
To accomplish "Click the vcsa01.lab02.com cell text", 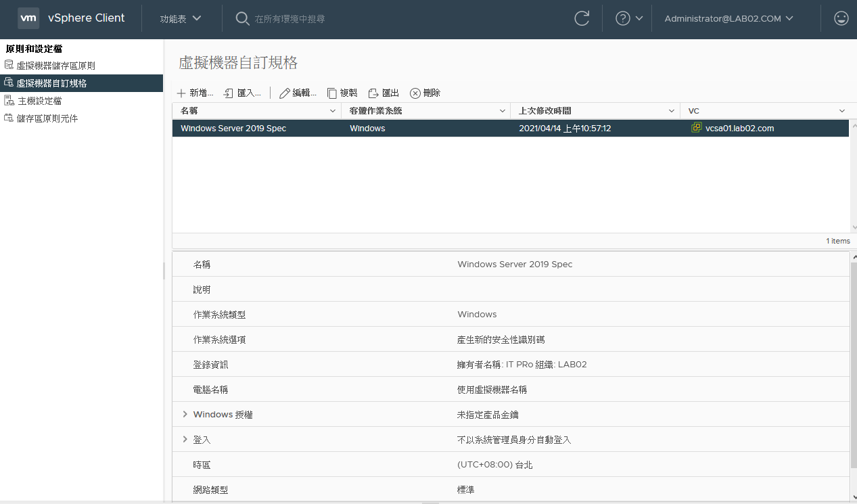I will click(739, 128).
